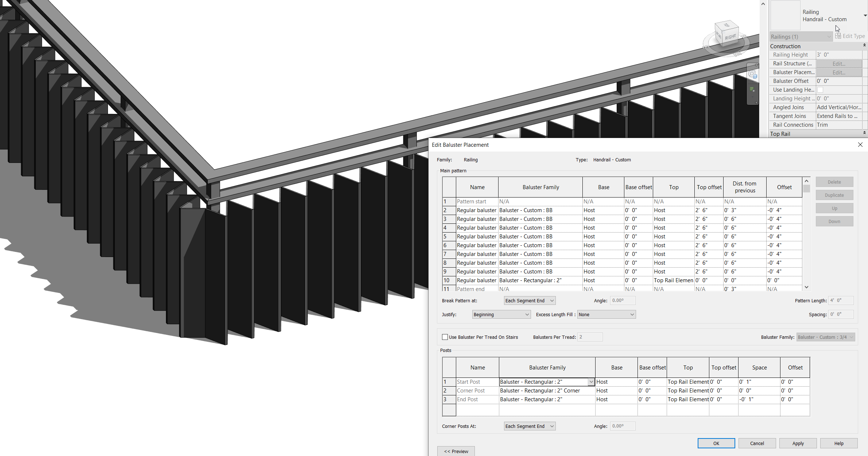
Task: Check the Use Landing Height Adjustment box
Action: [x=821, y=89]
